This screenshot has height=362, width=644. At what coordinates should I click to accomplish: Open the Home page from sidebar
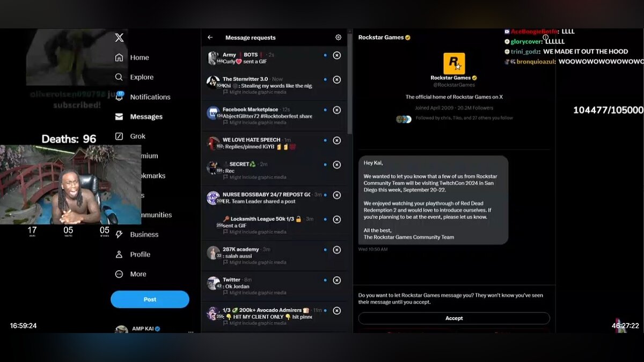(x=119, y=57)
